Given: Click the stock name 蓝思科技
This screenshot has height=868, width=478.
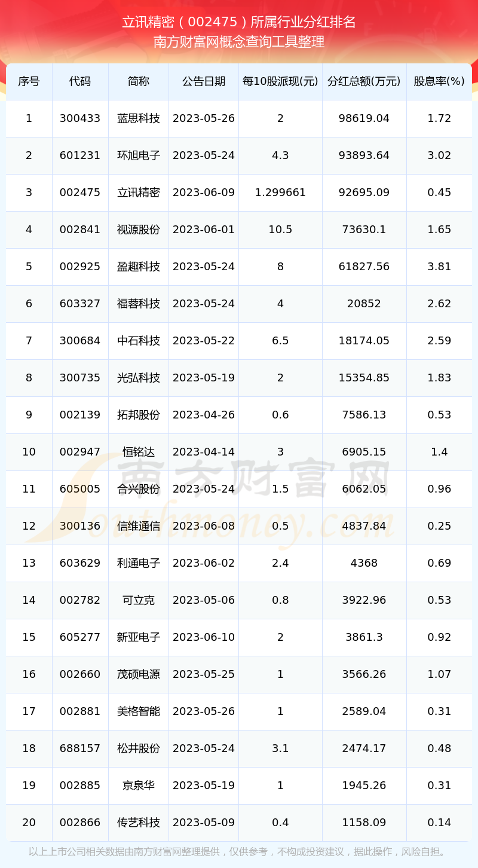Looking at the screenshot, I should tap(139, 118).
